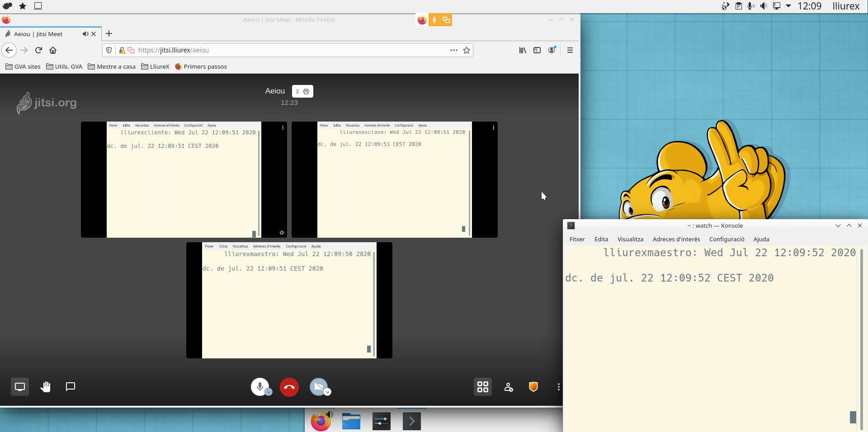Invite people to the meeting
This screenshot has height=432, width=868.
pyautogui.click(x=509, y=387)
